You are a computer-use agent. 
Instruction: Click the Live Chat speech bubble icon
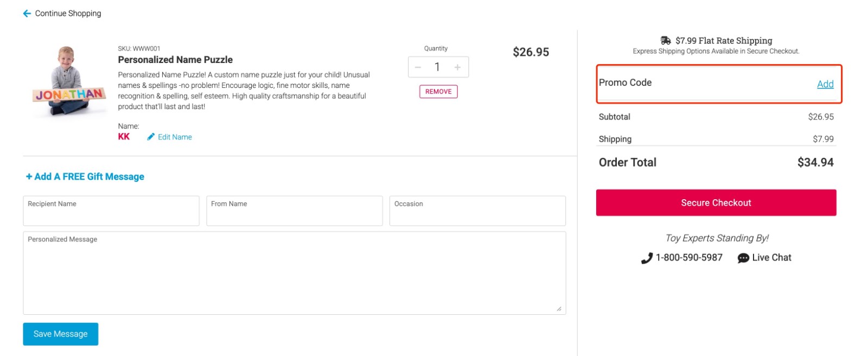point(743,258)
